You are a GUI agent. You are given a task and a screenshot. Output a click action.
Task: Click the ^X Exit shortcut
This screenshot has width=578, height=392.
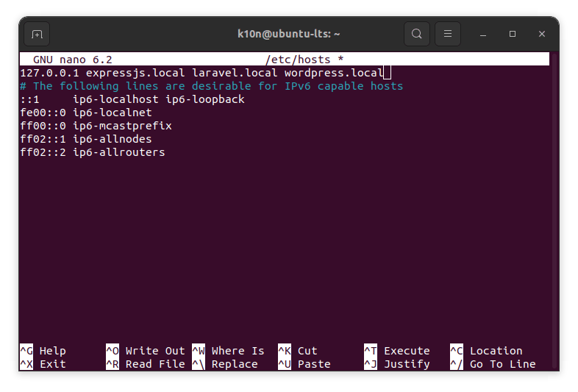click(43, 364)
